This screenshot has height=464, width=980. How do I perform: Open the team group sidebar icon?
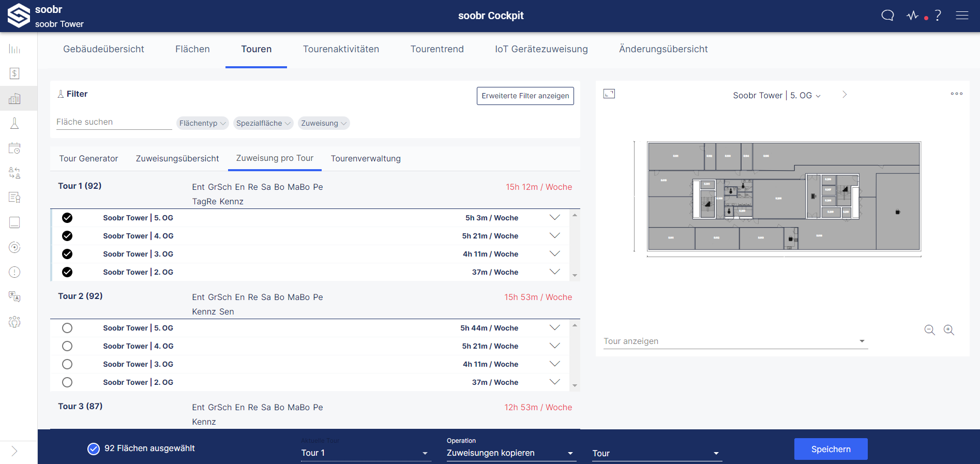click(14, 322)
